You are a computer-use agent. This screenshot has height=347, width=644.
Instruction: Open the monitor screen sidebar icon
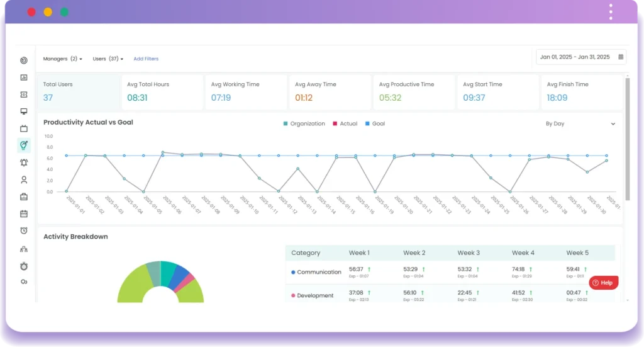click(24, 111)
